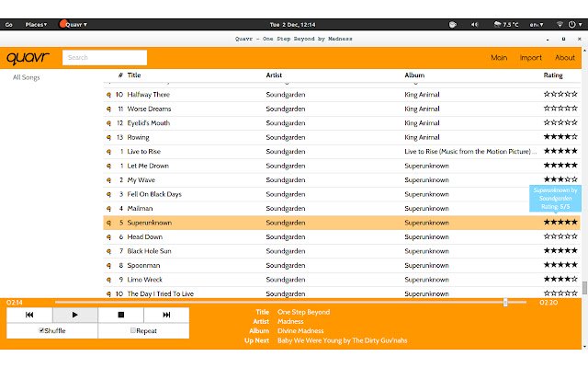Click the queue icon beside Black Hole Sun
Viewport: 588px width, 368px height.
[108, 251]
